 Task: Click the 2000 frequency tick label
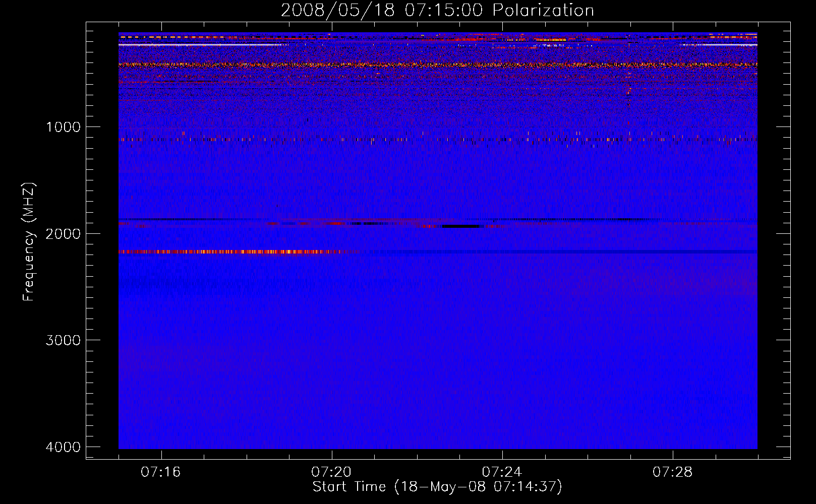(x=63, y=234)
